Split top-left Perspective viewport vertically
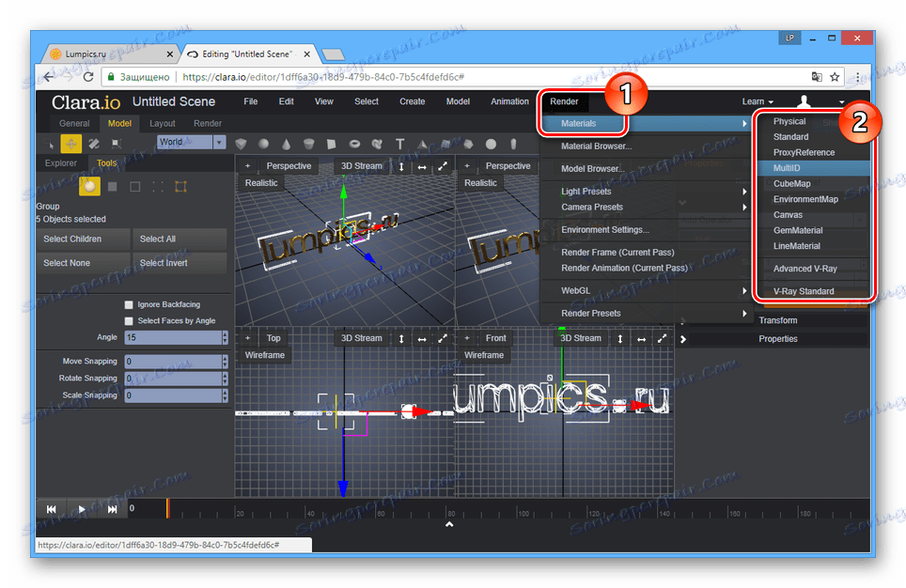 [401, 166]
